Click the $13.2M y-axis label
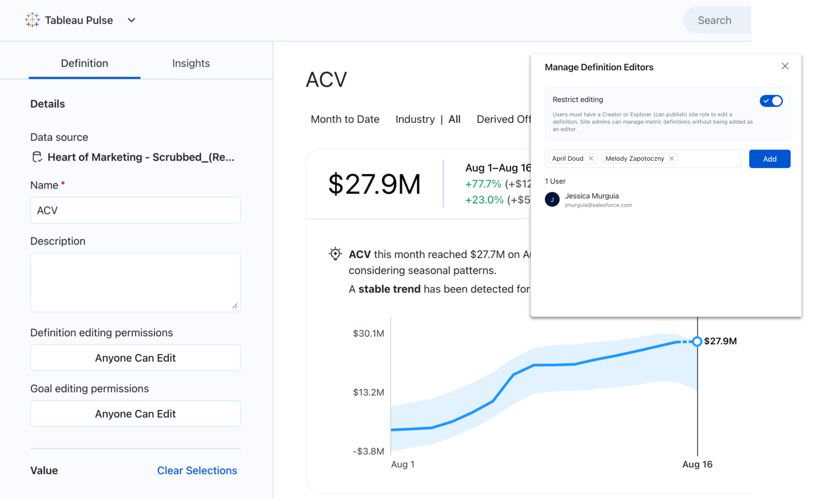This screenshot has width=816, height=504. pos(369,393)
